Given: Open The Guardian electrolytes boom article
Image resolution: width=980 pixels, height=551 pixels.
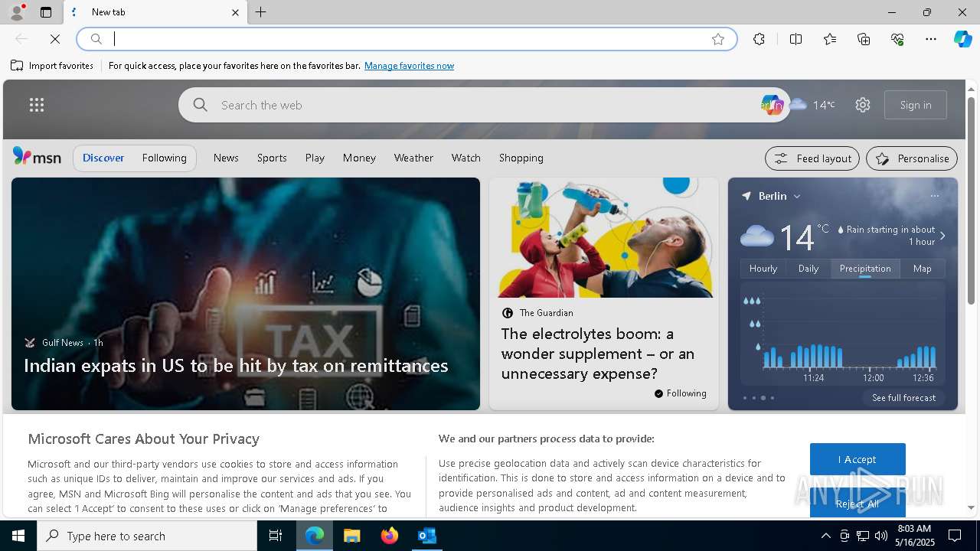Looking at the screenshot, I should (x=598, y=354).
